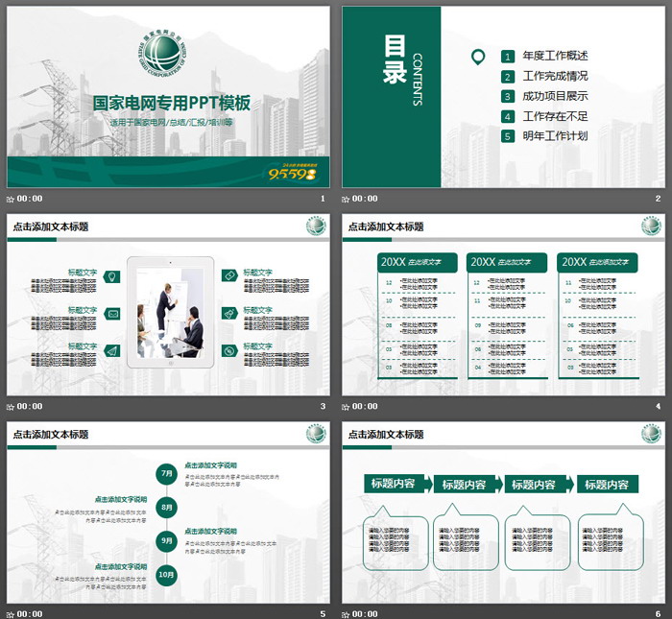Select the 明年工作计划 contents item

pyautogui.click(x=555, y=136)
